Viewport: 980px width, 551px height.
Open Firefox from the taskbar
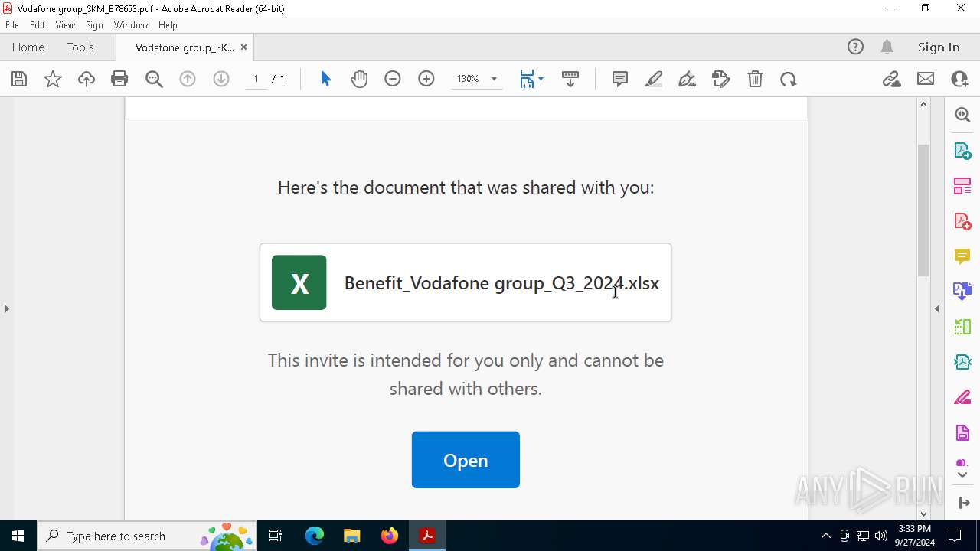point(390,536)
